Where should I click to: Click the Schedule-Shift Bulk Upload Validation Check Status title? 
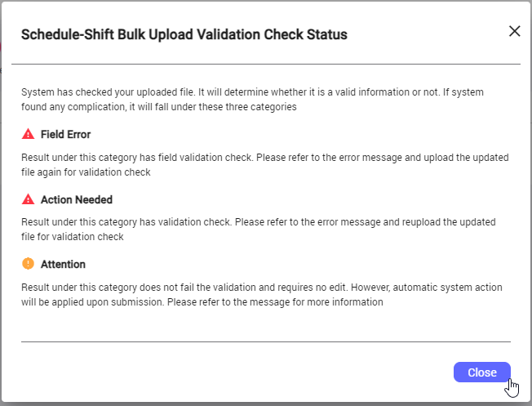tap(184, 34)
